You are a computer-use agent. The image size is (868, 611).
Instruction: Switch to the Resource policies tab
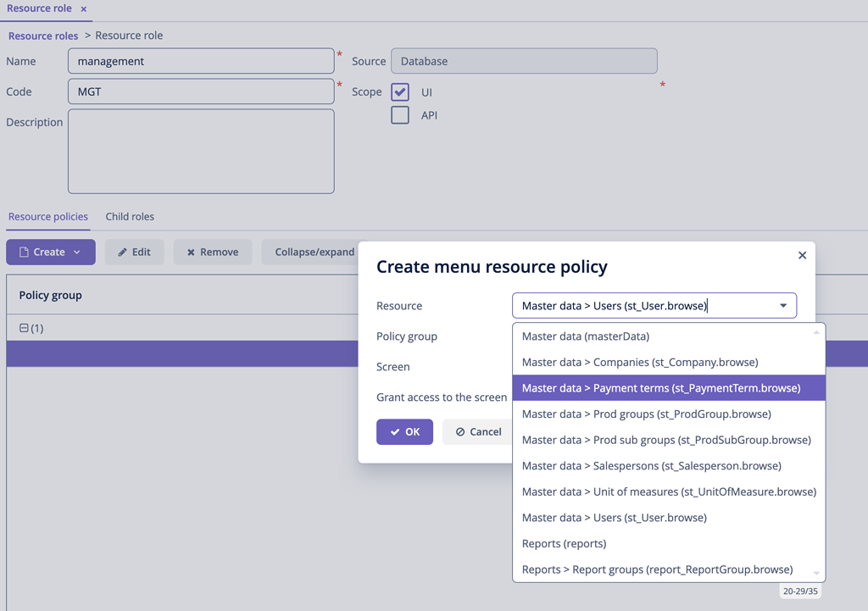click(47, 216)
